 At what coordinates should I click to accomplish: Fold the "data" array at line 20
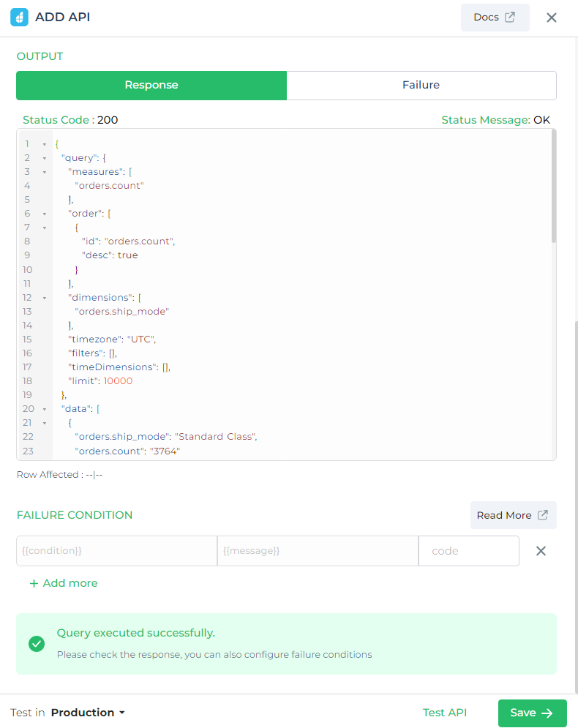coord(44,409)
